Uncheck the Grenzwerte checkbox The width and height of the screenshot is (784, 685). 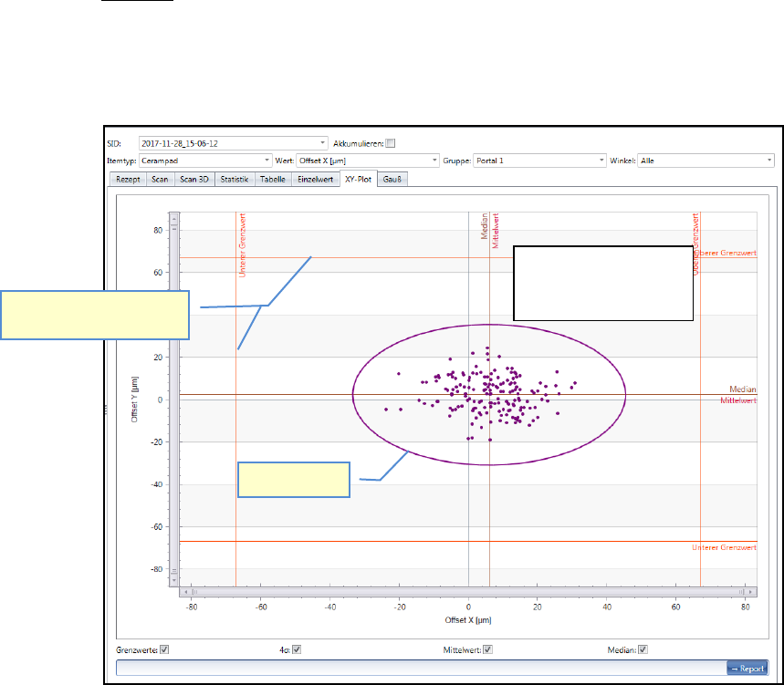pyautogui.click(x=165, y=649)
